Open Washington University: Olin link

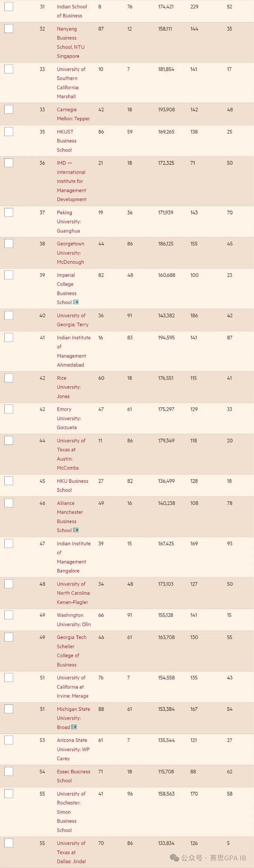coord(74,619)
